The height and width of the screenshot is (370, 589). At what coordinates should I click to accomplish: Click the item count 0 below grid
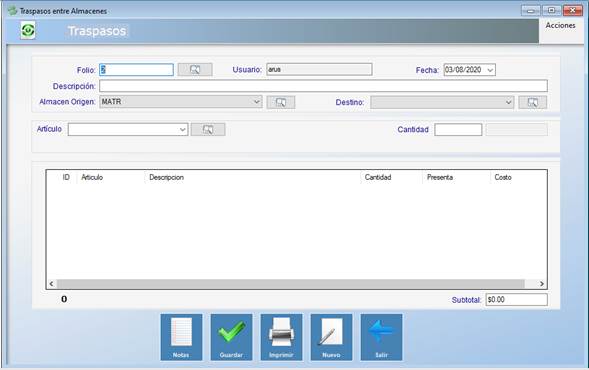pyautogui.click(x=64, y=299)
